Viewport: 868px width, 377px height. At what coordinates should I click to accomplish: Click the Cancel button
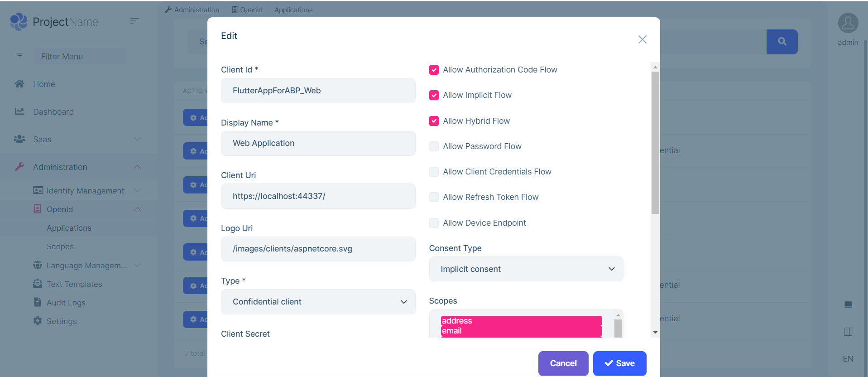coord(563,363)
